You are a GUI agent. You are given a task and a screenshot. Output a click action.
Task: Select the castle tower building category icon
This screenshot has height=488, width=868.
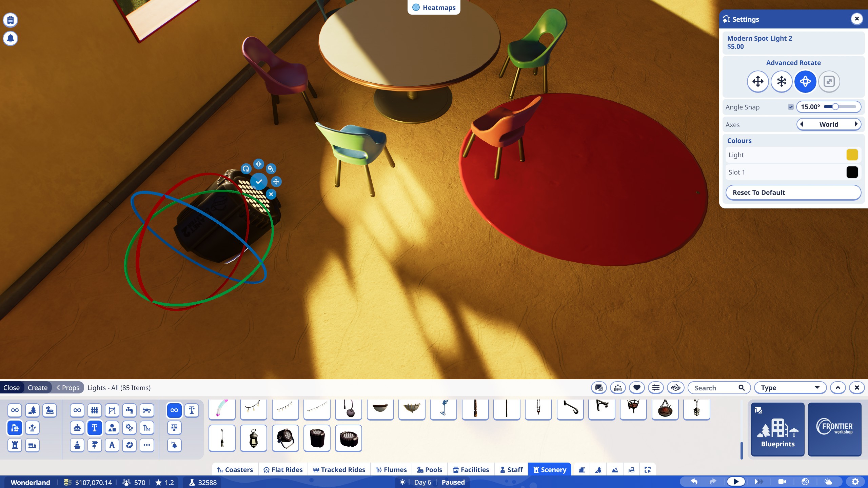coord(15,445)
